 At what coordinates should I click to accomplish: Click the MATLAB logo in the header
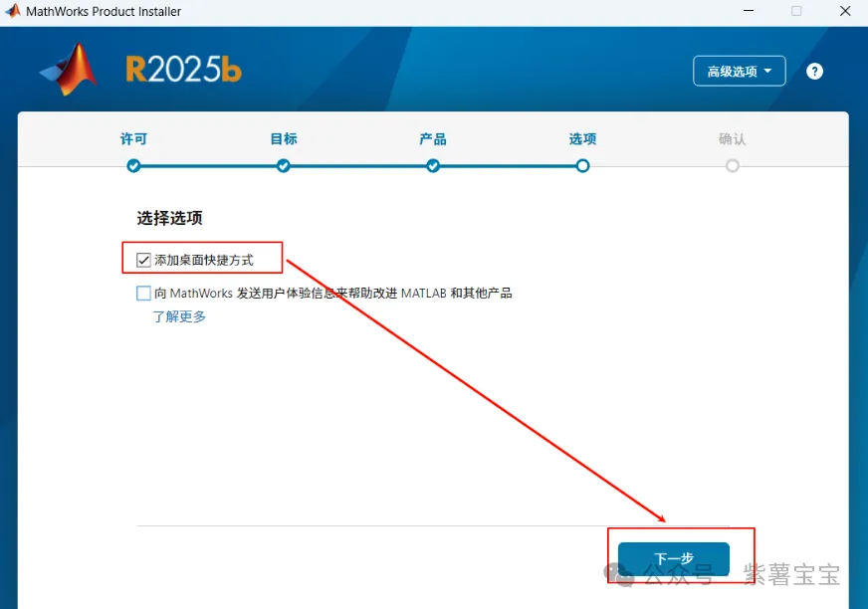pos(70,70)
